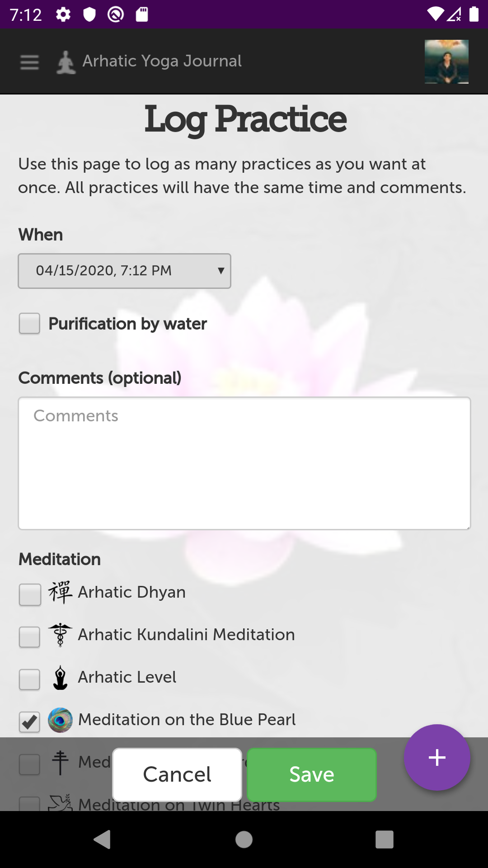Viewport: 488px width, 868px height.
Task: Open the navigation hamburger menu
Action: [28, 61]
